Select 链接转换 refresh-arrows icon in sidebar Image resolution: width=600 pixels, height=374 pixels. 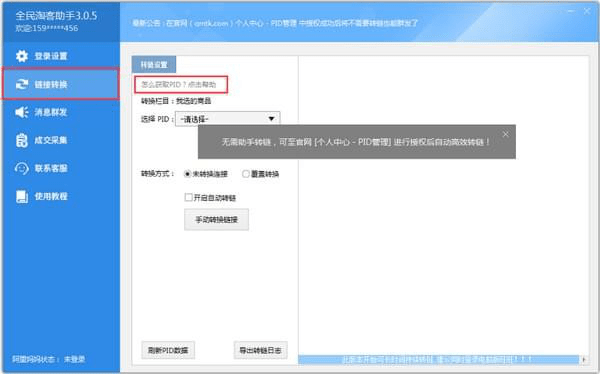click(22, 84)
